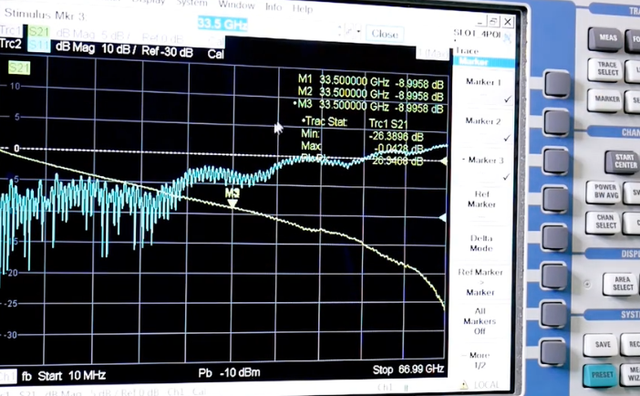Click the M1 marker readout line
The image size is (640, 396).
point(370,81)
